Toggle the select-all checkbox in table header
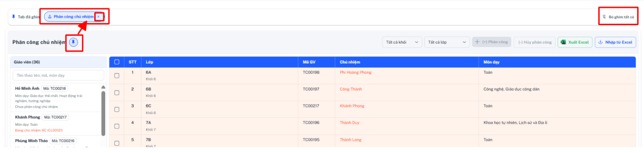 tap(117, 62)
